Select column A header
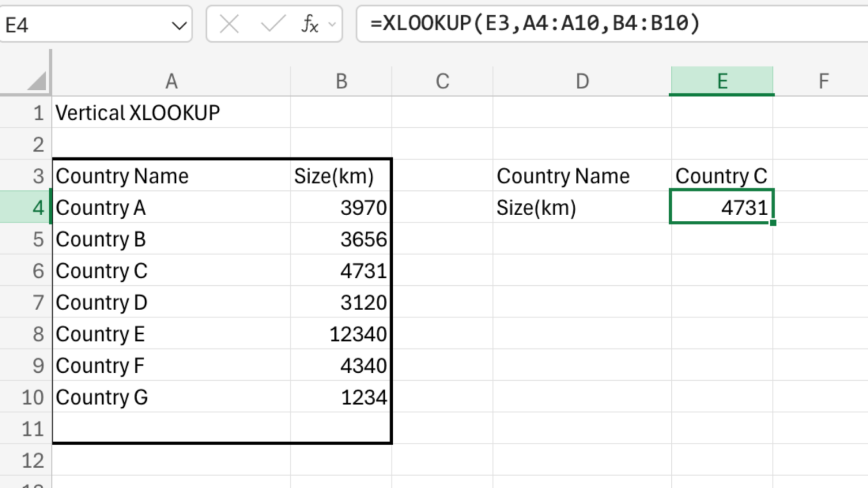This screenshot has width=868, height=488. [171, 80]
